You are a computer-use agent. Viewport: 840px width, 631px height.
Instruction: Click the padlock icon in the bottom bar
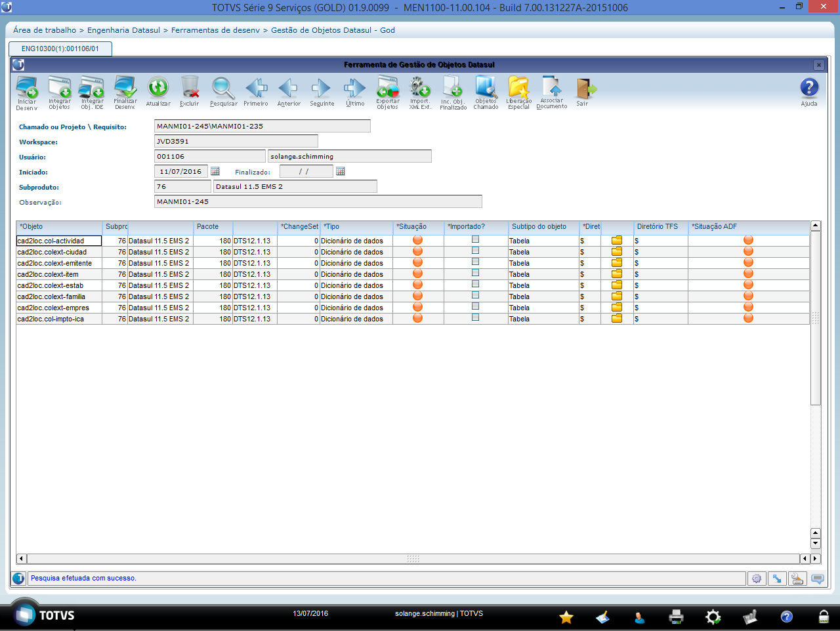(824, 617)
